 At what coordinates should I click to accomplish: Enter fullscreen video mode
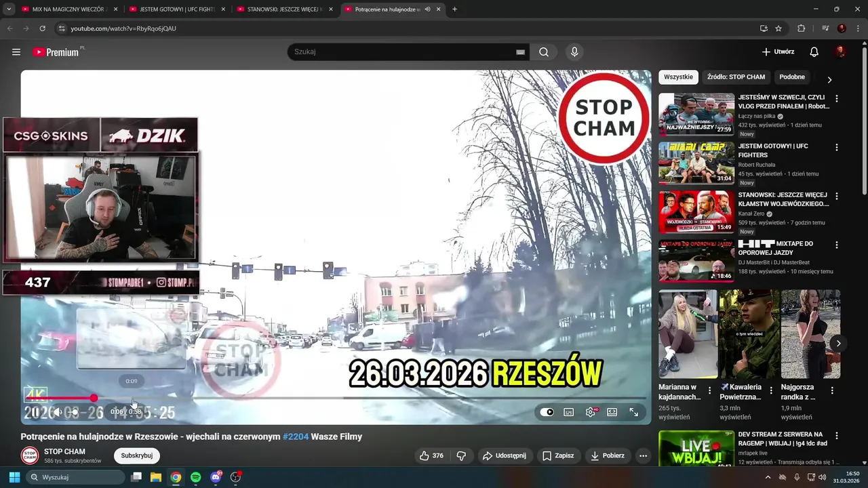tap(634, 412)
